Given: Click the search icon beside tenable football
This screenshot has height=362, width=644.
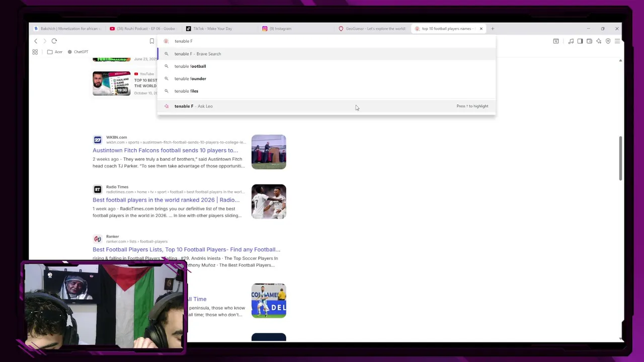Looking at the screenshot, I should [166, 66].
